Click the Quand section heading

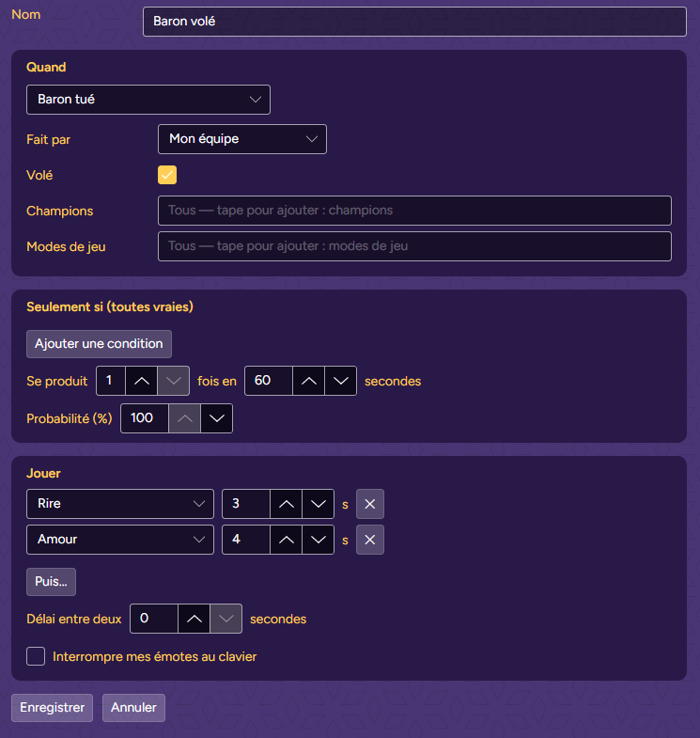point(46,68)
